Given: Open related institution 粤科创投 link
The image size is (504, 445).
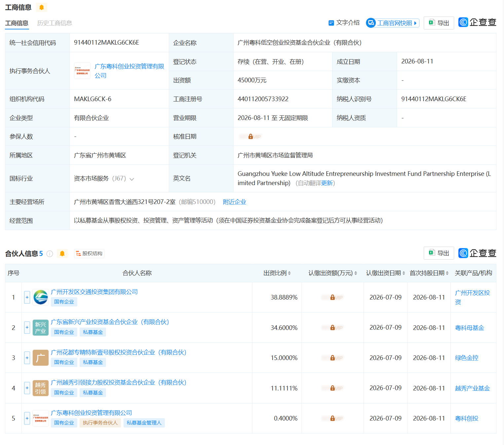Looking at the screenshot, I should point(466,418).
